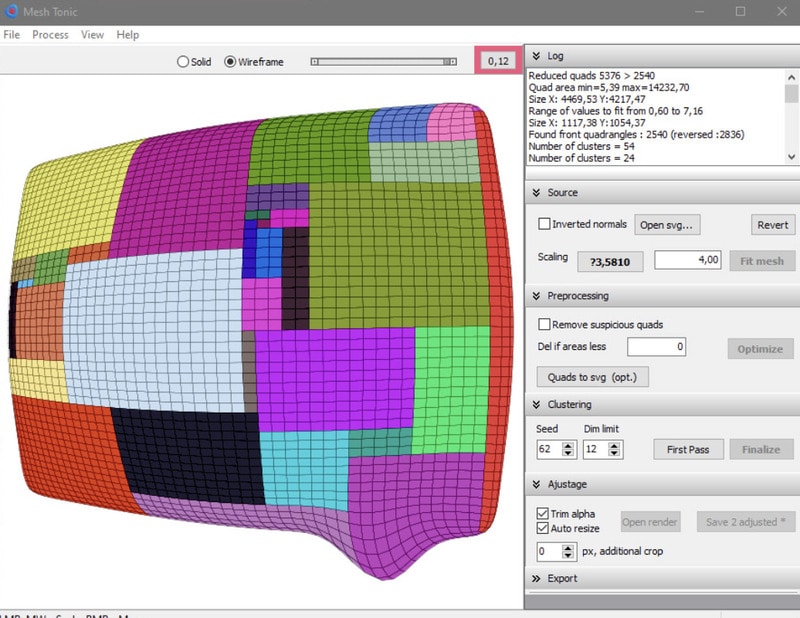Collapse the Clustering section chevron
The image size is (800, 618).
(x=535, y=404)
